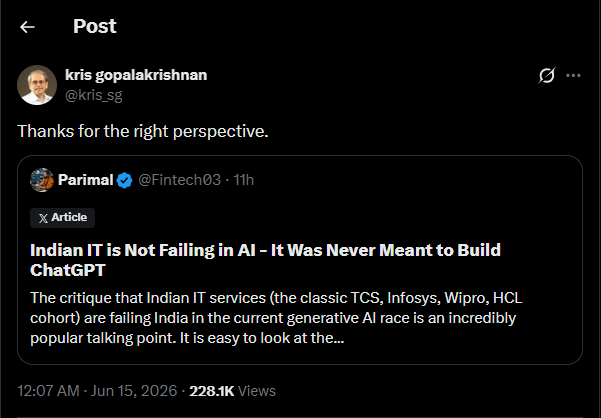Click Parimal's small profile avatar
The height and width of the screenshot is (418, 601).
(x=42, y=180)
